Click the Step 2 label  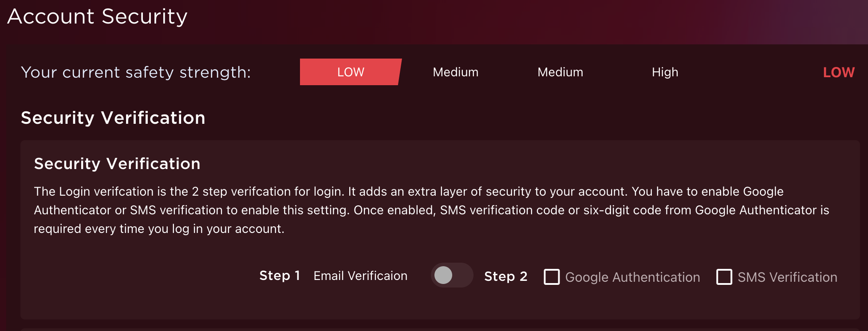[x=505, y=276]
